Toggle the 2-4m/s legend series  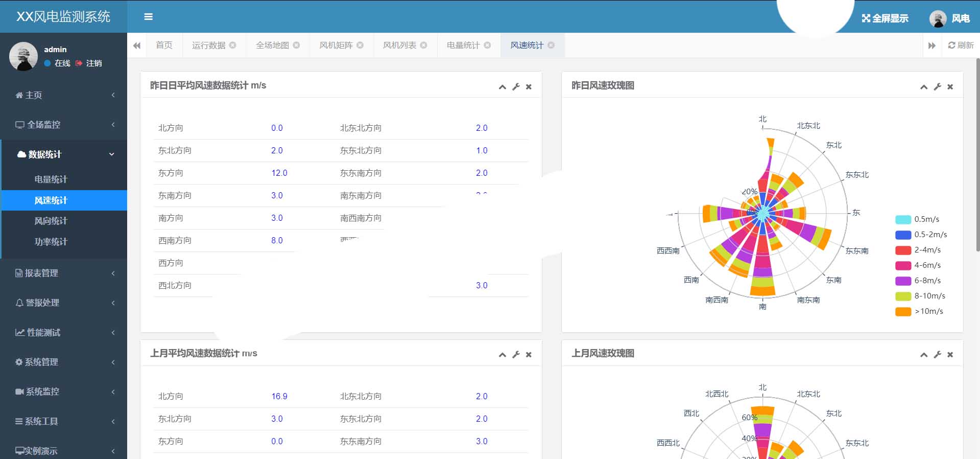903,250
